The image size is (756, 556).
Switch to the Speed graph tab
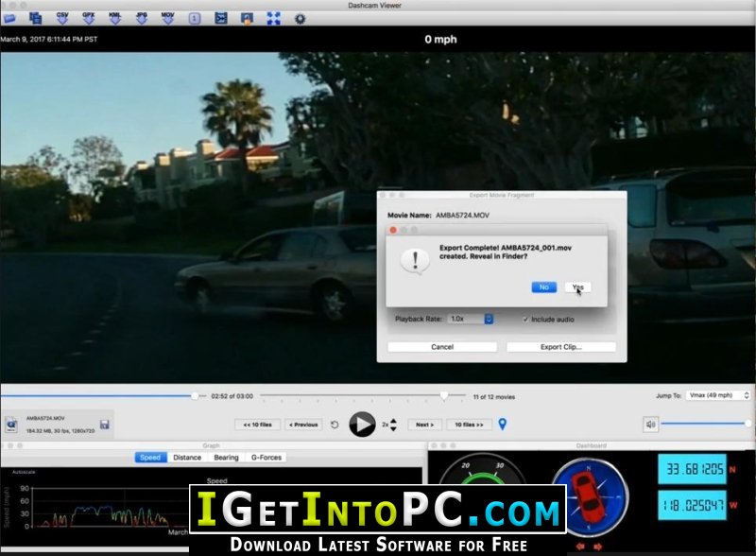click(150, 458)
